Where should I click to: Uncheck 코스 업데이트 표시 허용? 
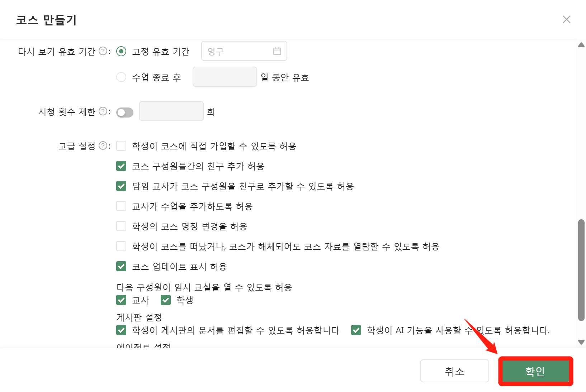[x=121, y=266]
